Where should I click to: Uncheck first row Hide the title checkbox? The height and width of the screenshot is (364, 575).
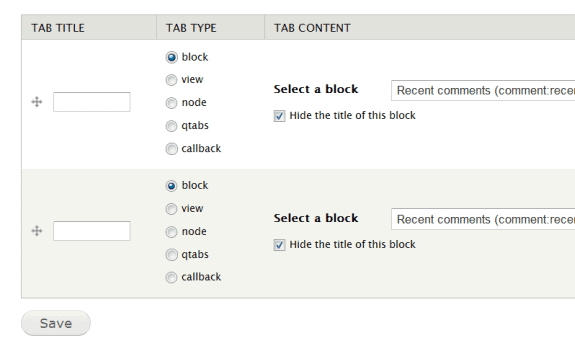pyautogui.click(x=279, y=116)
